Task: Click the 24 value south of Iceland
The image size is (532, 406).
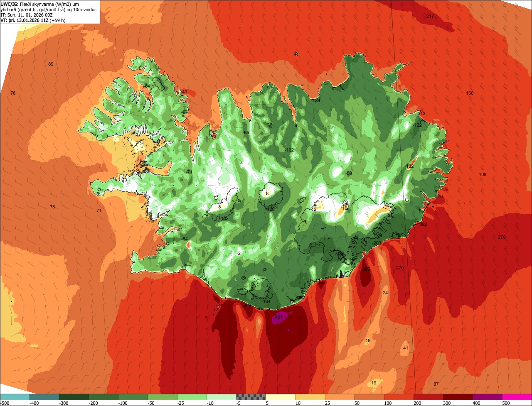Action: tap(385, 293)
